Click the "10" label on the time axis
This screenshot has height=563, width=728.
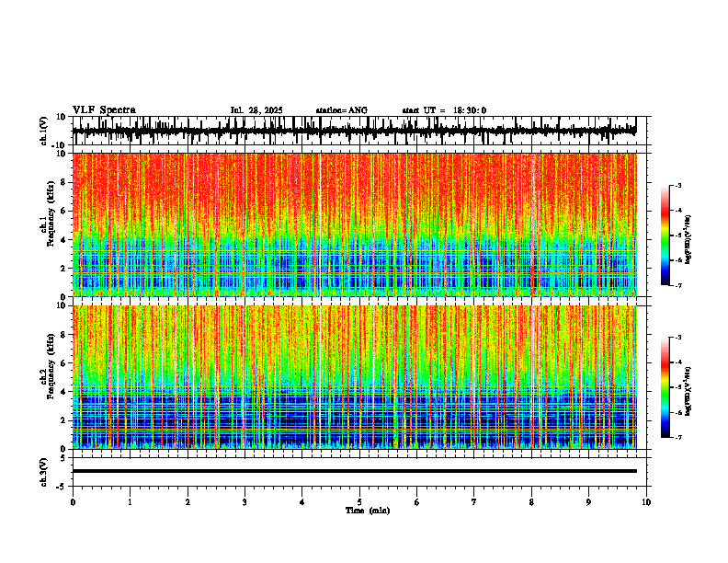[646, 502]
